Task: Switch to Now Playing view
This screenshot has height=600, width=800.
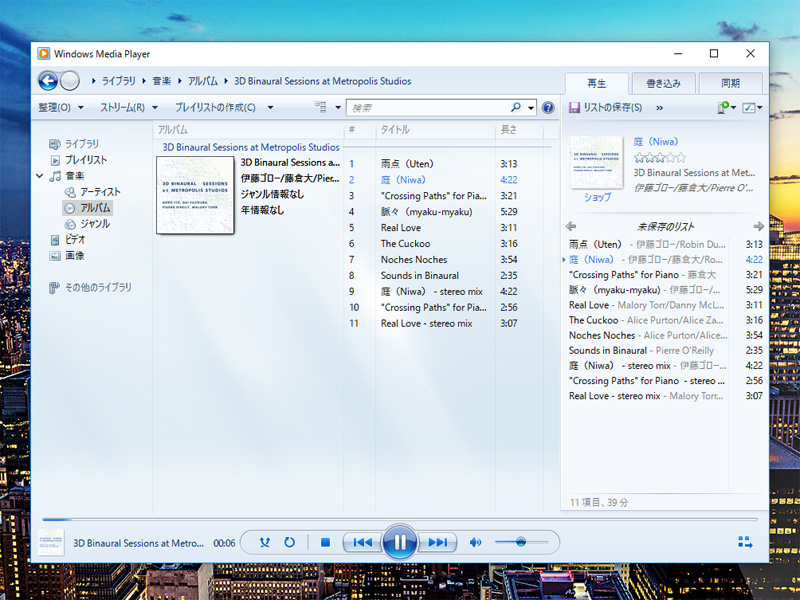Action: 745,542
